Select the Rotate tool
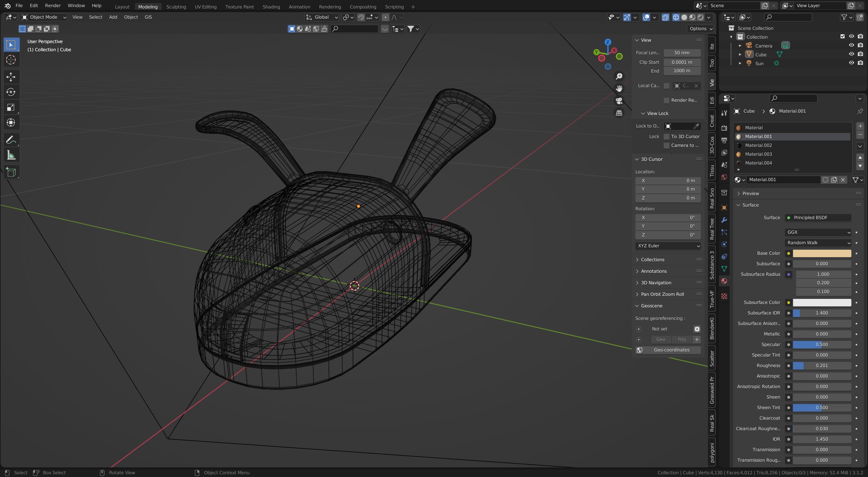868x477 pixels. pyautogui.click(x=11, y=92)
